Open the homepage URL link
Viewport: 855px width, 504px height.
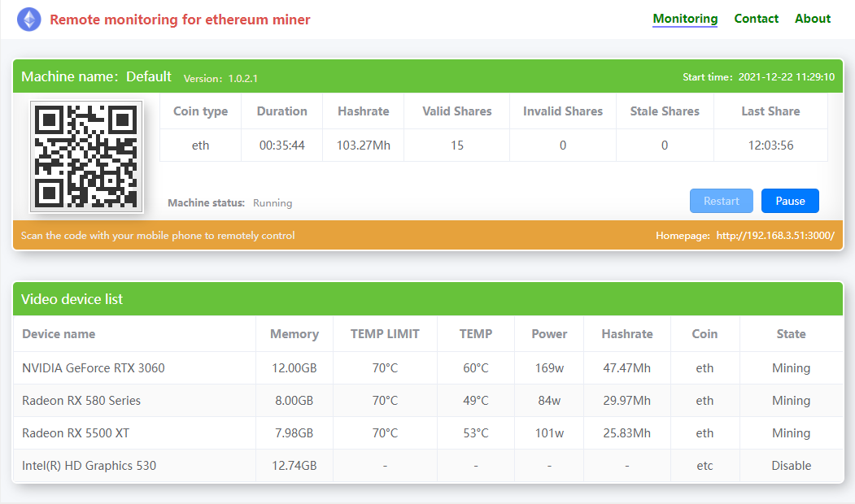click(x=774, y=236)
